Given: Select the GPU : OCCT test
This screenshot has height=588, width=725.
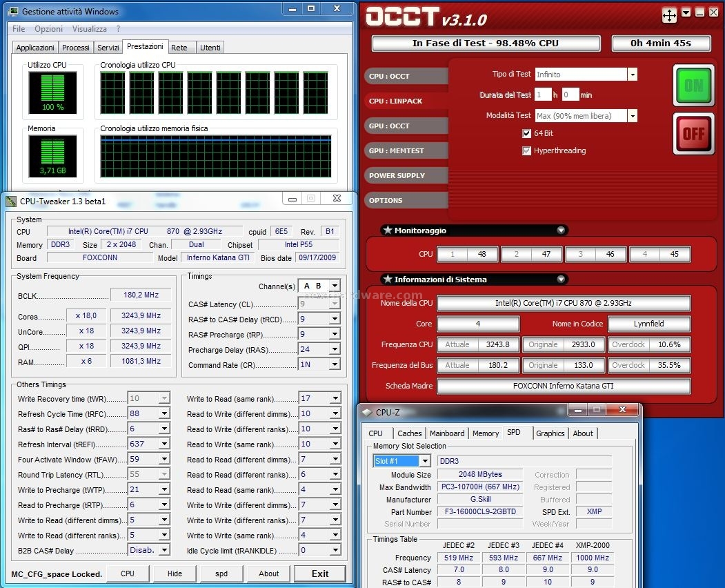Looking at the screenshot, I should [406, 126].
